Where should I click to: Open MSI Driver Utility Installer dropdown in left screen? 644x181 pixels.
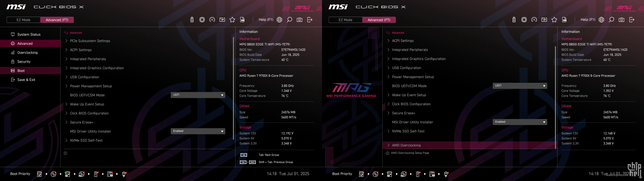coord(198,131)
